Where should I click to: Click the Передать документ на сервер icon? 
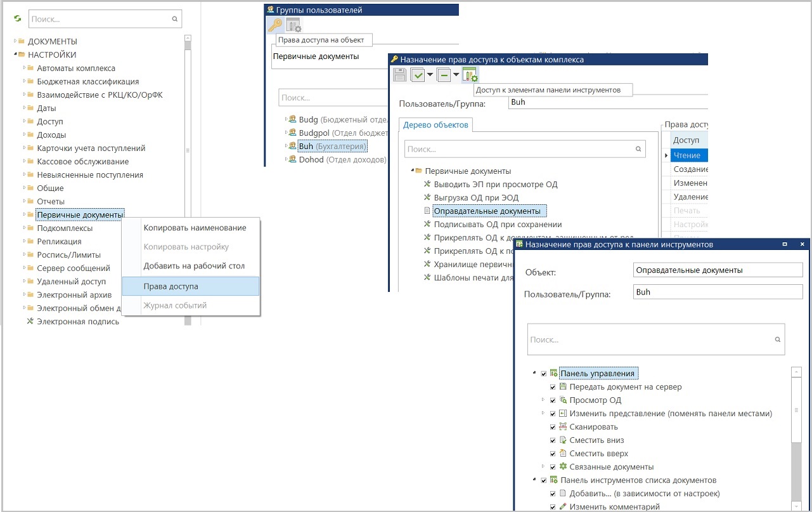(563, 386)
